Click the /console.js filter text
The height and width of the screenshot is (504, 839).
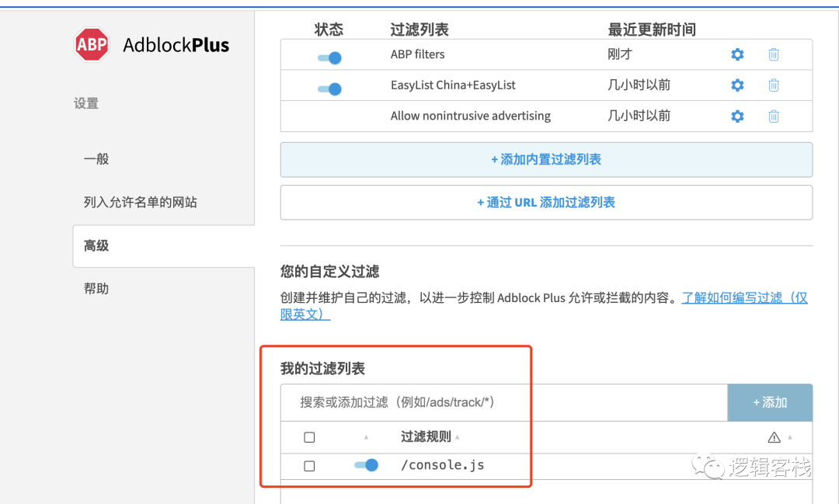point(443,465)
